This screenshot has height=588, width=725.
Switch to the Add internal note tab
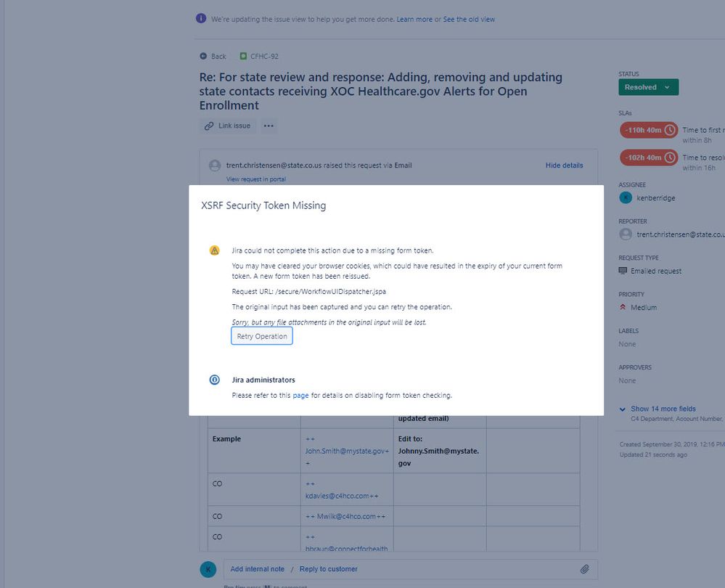coord(258,569)
